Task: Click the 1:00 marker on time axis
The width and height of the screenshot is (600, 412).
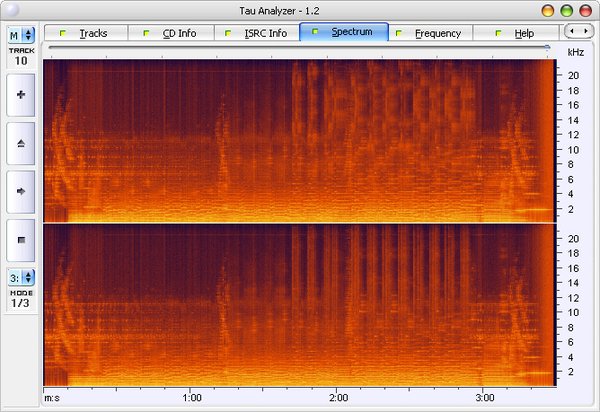Action: [192, 398]
